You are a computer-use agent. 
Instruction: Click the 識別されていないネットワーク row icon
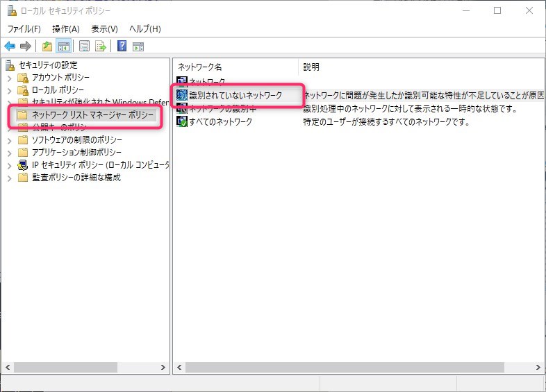tap(182, 95)
